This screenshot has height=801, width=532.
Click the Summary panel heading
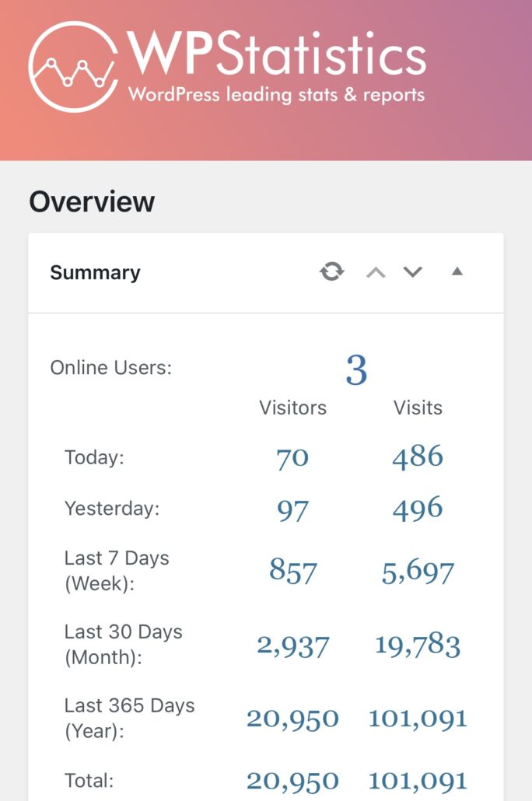pos(95,273)
